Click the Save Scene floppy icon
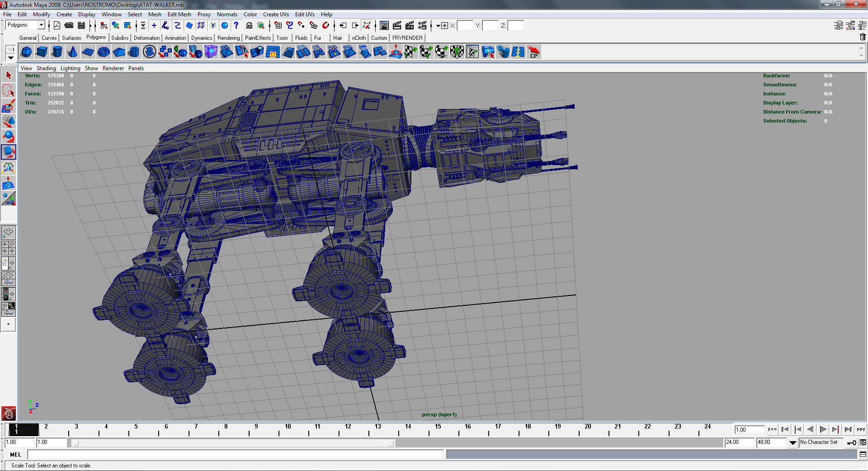Viewport: 868px width, 471px height. pos(81,25)
